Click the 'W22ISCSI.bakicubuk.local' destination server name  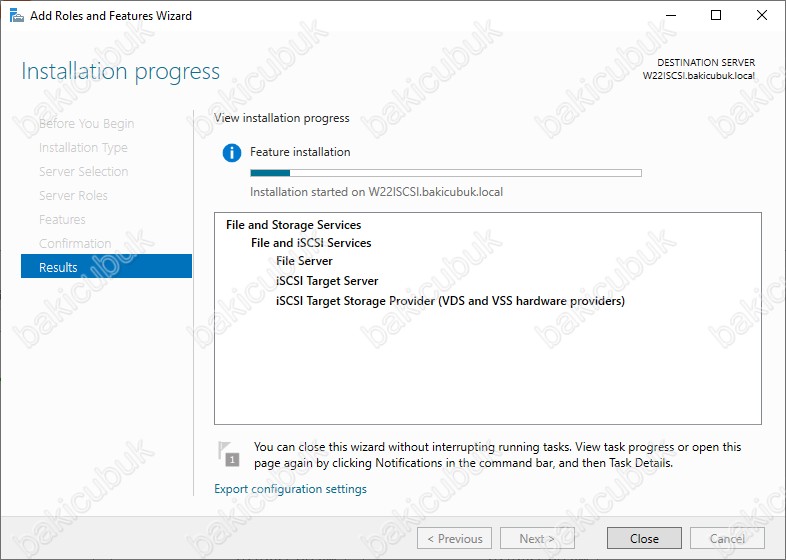pyautogui.click(x=699, y=76)
